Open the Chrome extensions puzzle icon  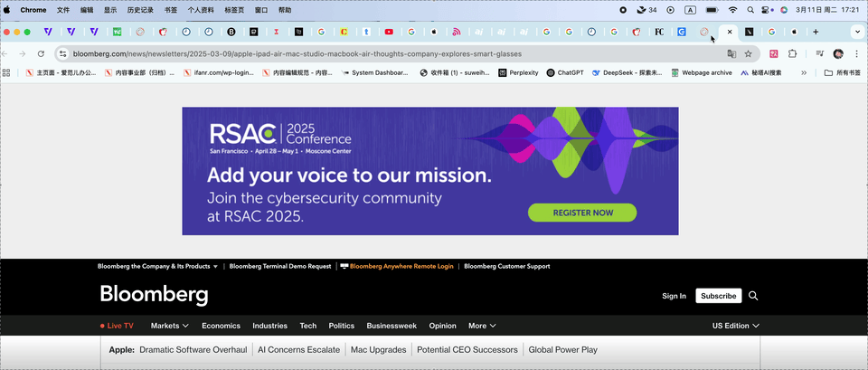tap(792, 54)
